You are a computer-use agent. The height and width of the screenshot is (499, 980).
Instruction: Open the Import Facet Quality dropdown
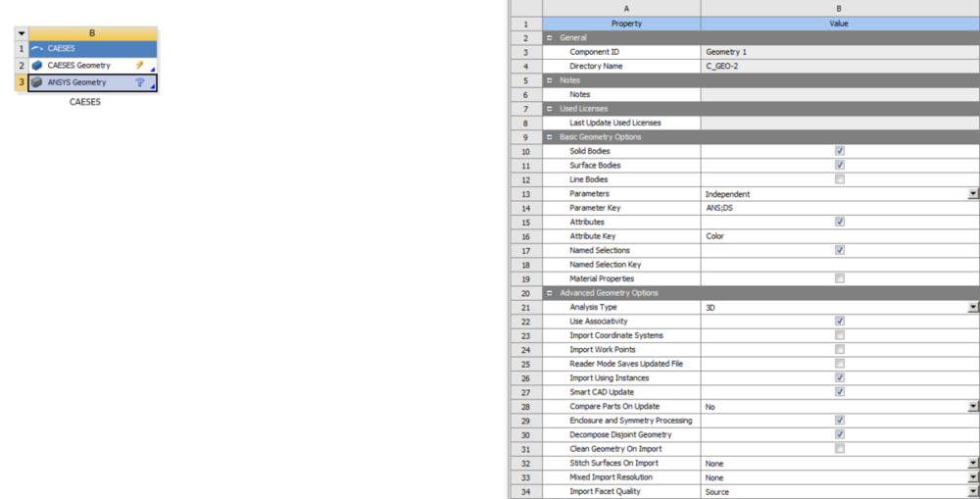[973, 491]
